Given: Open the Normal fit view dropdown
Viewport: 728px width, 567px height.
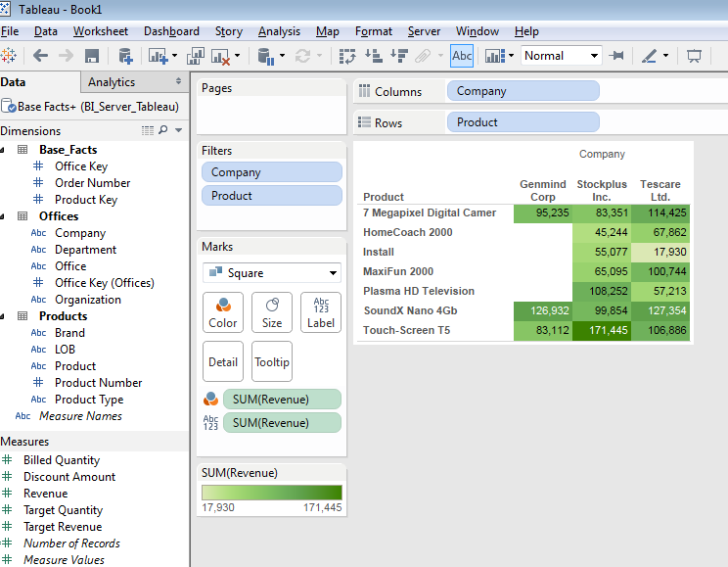Looking at the screenshot, I should tap(561, 56).
